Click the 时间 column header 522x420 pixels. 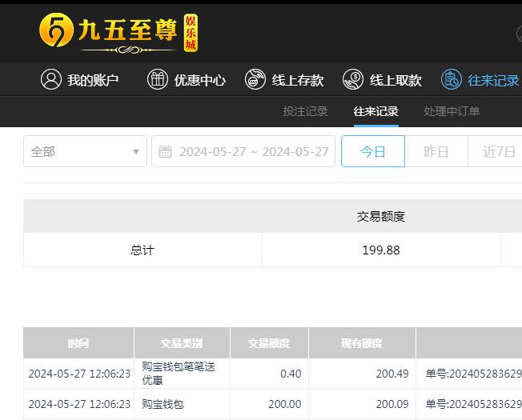pyautogui.click(x=78, y=343)
